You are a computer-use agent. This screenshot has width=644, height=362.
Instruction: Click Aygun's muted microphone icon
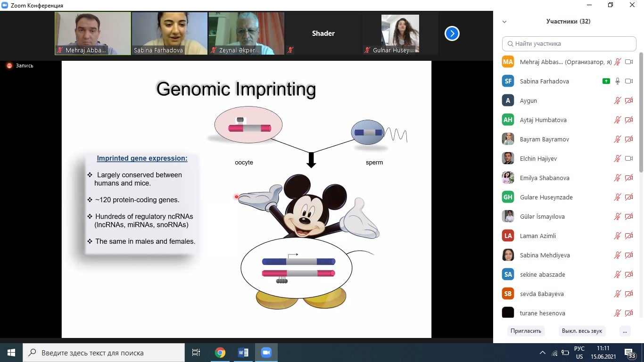618,100
